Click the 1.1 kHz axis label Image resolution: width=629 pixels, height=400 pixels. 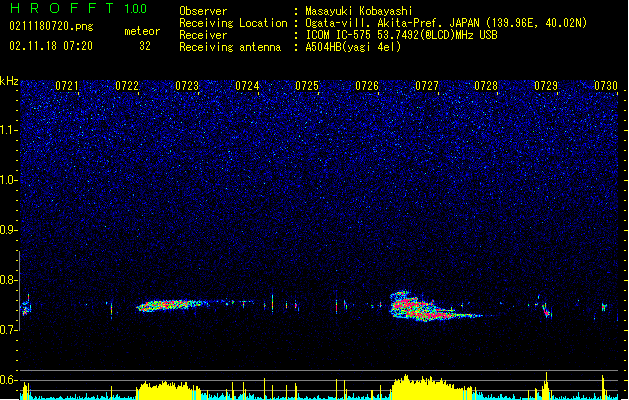click(9, 130)
